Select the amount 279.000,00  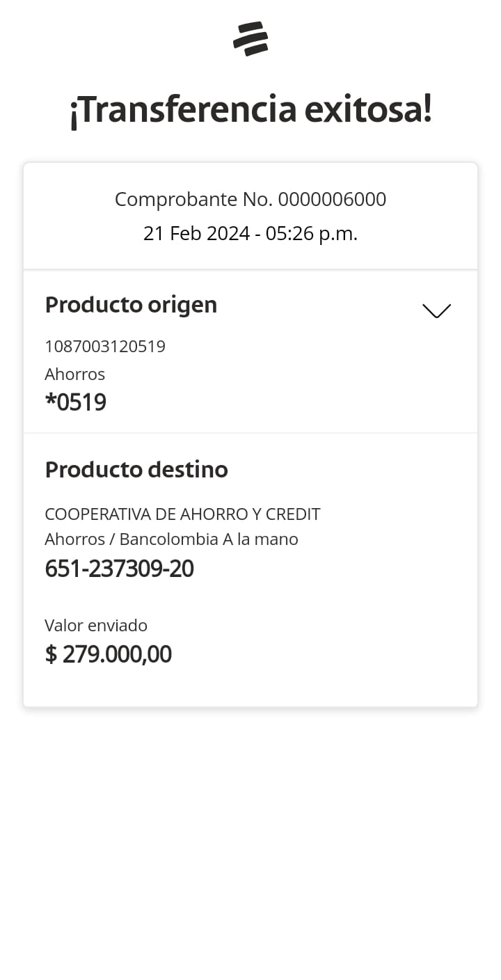(x=117, y=654)
